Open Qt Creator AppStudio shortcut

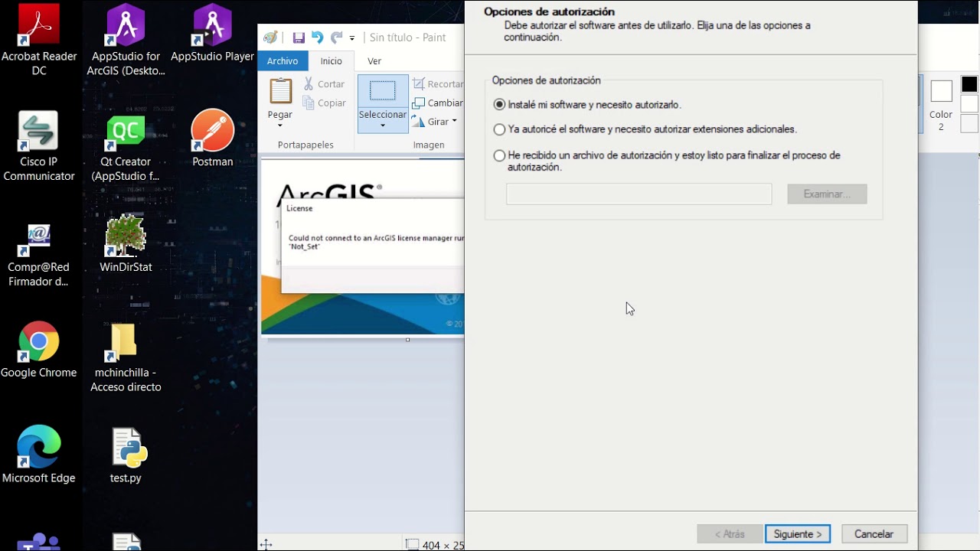pyautogui.click(x=126, y=145)
